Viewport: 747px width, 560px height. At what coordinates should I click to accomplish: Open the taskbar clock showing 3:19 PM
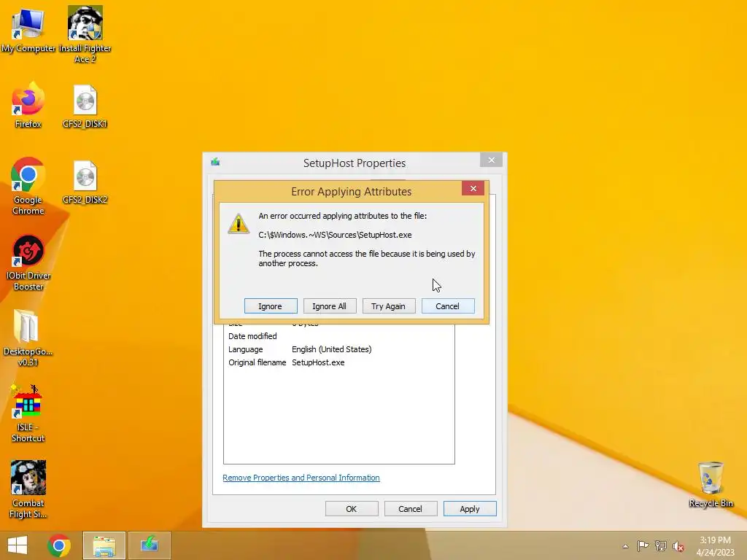click(x=715, y=546)
